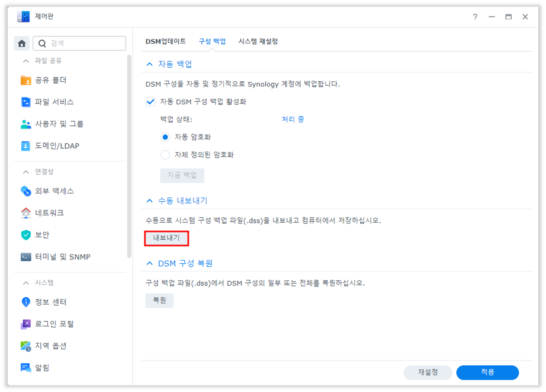Screen dimensions: 546x392
Task: Collapse the DSM 구성 복원 section
Action: click(x=149, y=263)
